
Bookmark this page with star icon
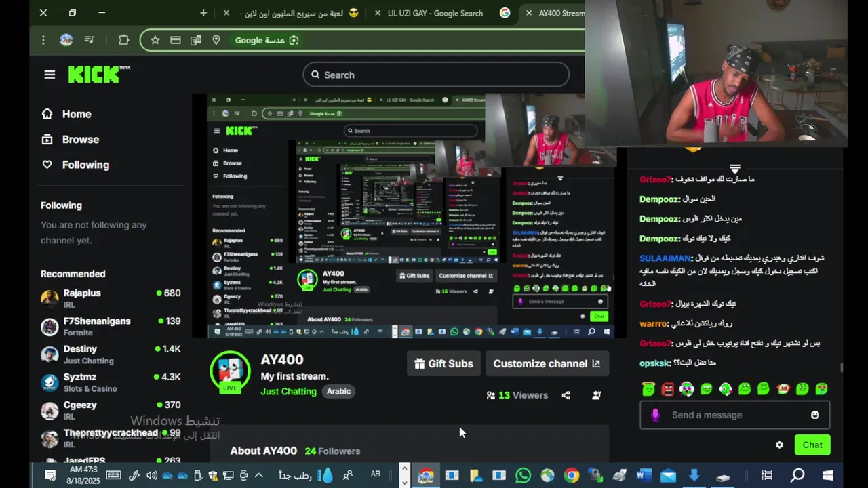click(x=155, y=40)
